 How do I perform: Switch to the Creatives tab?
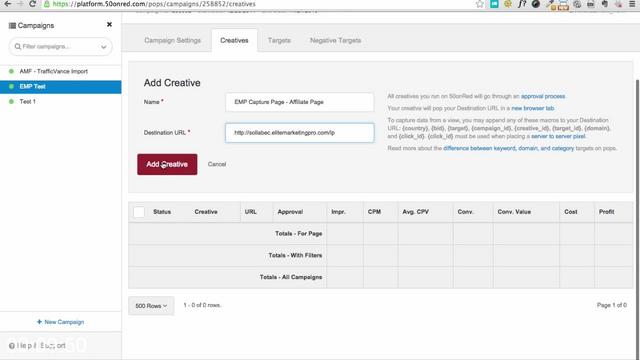click(234, 40)
